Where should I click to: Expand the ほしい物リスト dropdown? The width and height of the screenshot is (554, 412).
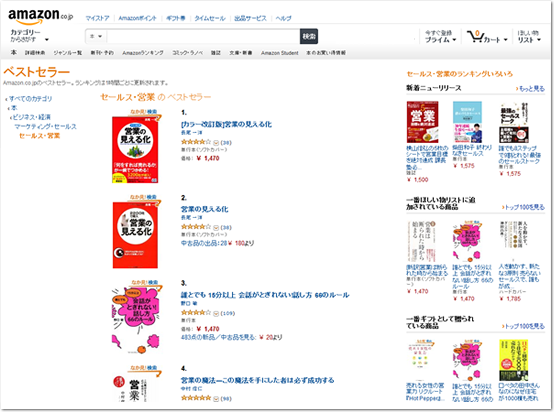click(529, 36)
